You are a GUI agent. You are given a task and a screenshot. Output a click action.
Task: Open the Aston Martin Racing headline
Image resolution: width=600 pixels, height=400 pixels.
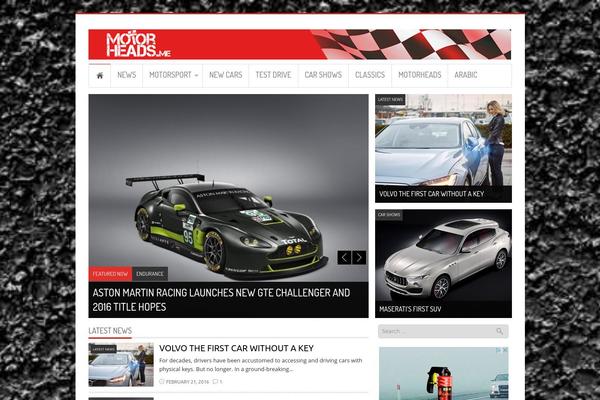(221, 300)
